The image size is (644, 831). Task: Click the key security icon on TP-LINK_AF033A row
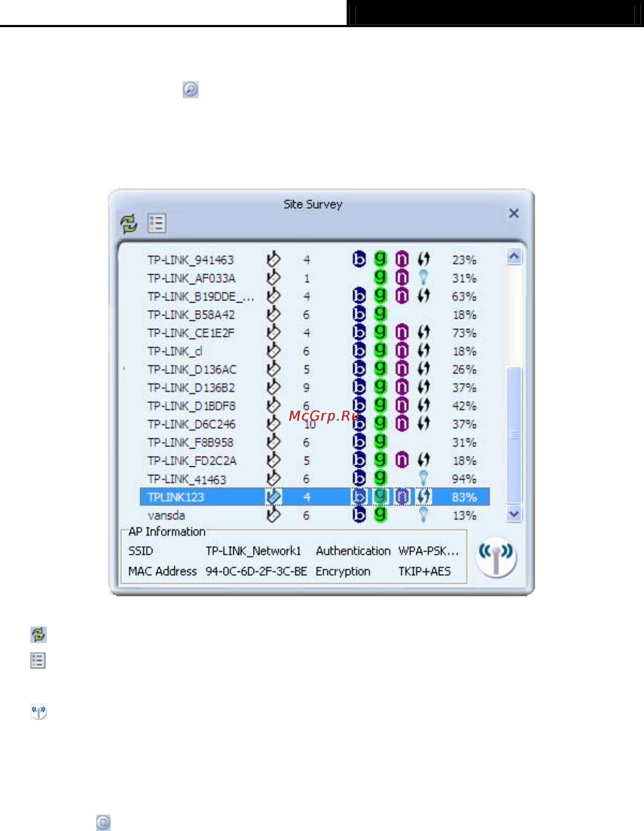[423, 277]
